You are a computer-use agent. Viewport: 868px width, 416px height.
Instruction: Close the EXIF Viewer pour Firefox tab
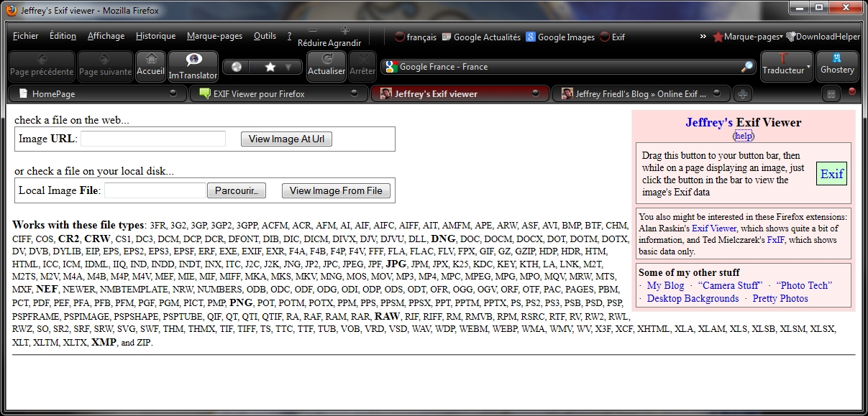[355, 93]
